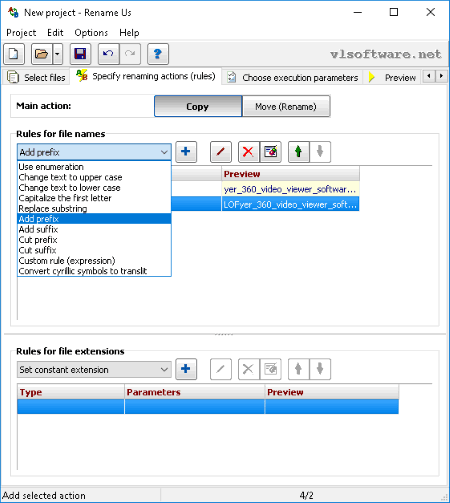Select the highlighted empty extension rule row

point(208,407)
